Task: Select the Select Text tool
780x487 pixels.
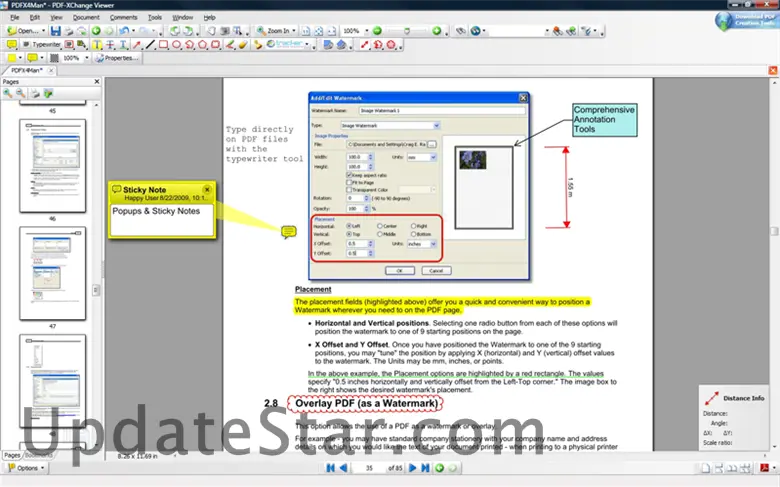Action: pyautogui.click(x=238, y=31)
